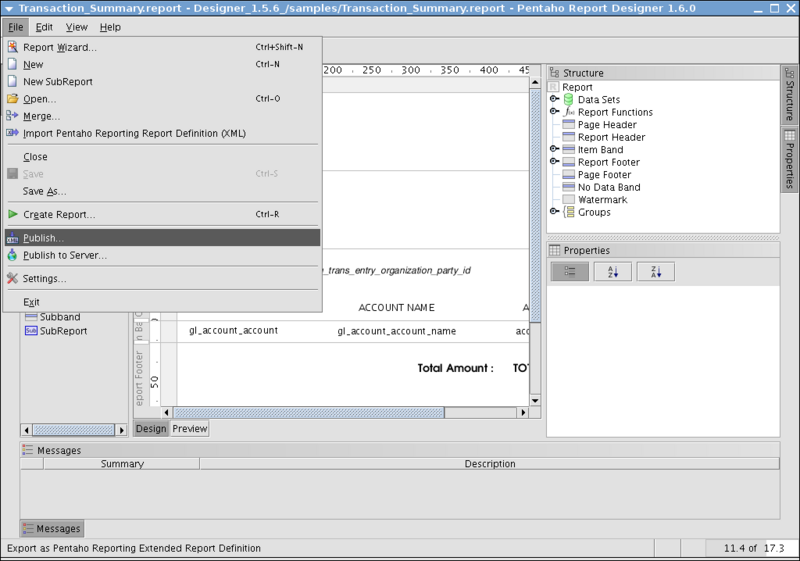Click the New SubReport page icon
The width and height of the screenshot is (800, 561).
tap(13, 82)
